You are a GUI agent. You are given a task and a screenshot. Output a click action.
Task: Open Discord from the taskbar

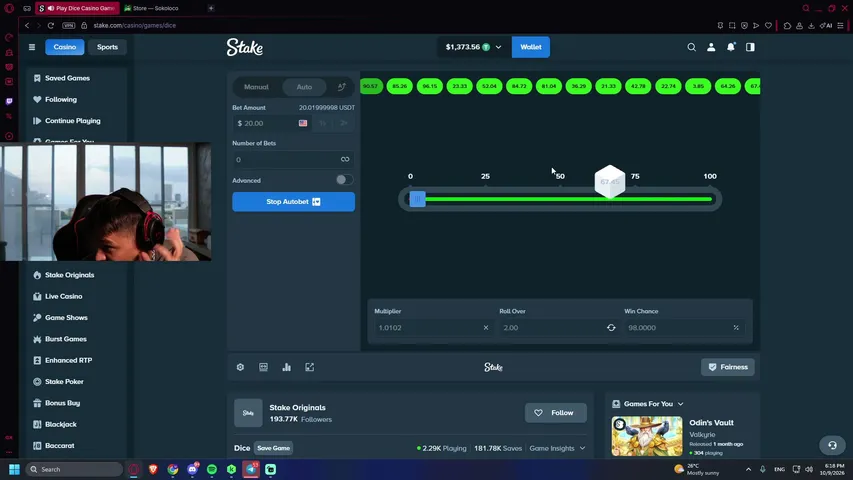point(193,469)
